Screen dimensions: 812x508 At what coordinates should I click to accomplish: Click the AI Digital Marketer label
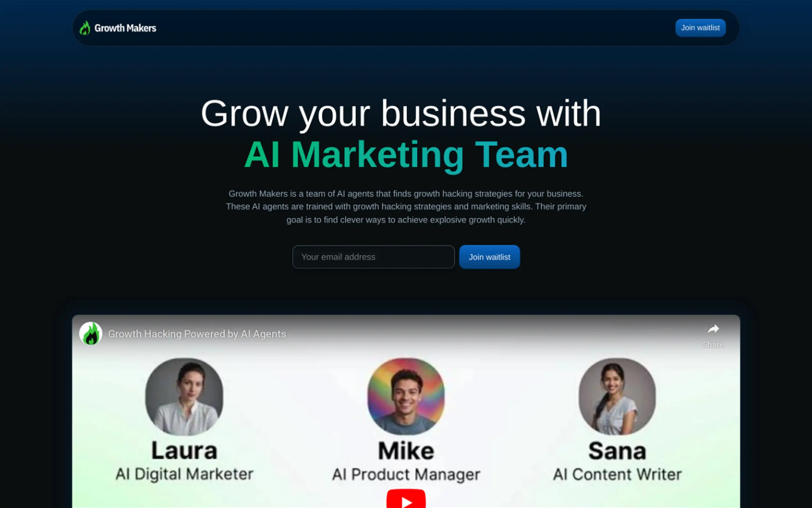[184, 474]
